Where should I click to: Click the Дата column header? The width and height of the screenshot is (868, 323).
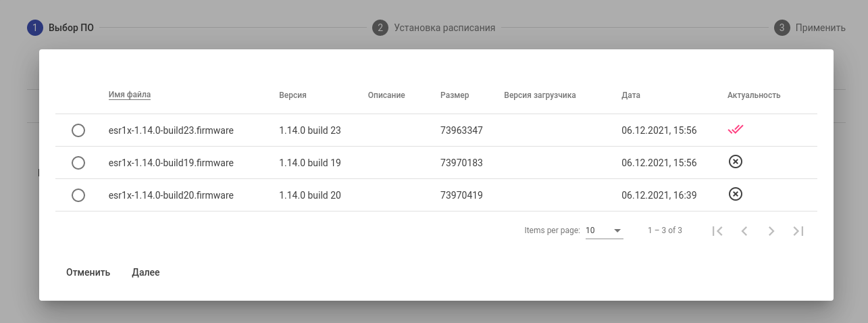point(631,95)
